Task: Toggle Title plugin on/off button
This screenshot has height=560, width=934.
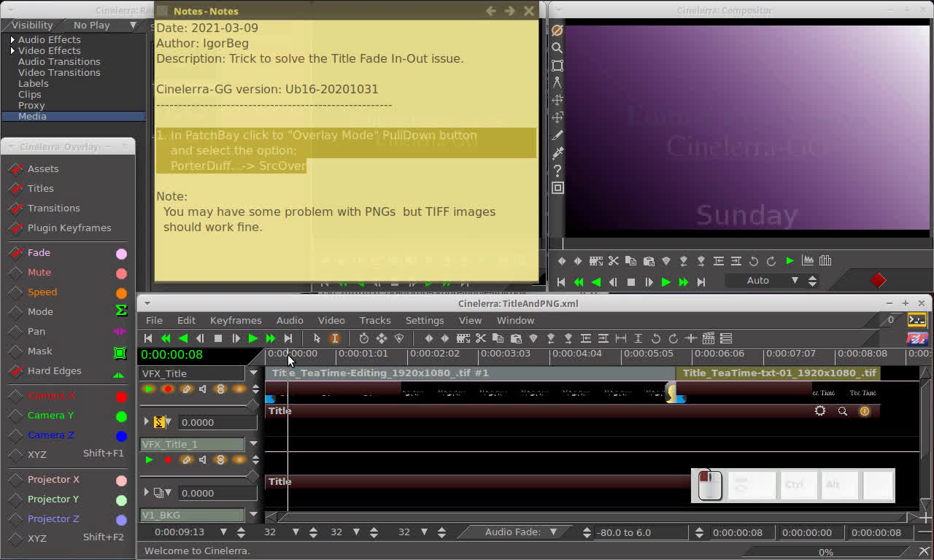Action: click(865, 411)
